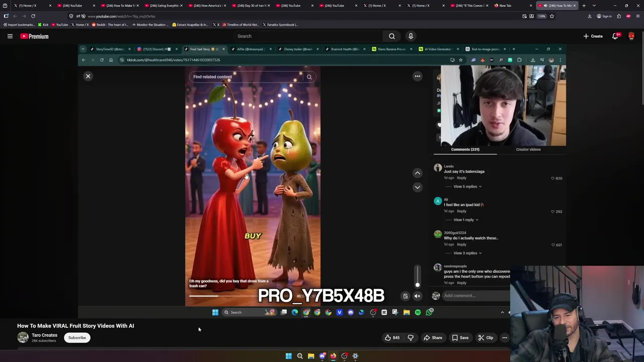The width and height of the screenshot is (644, 362).
Task: Toggle TikTok video mute speaker icon
Action: tap(417, 296)
